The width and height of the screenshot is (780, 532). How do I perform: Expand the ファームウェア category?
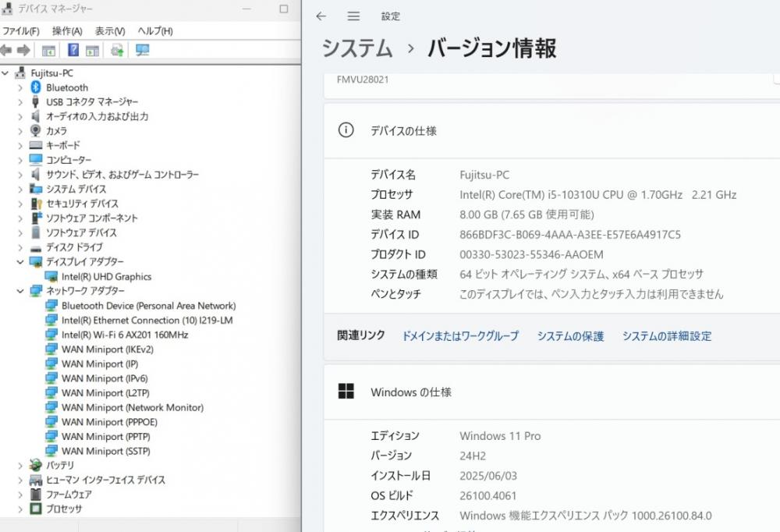pos(20,495)
